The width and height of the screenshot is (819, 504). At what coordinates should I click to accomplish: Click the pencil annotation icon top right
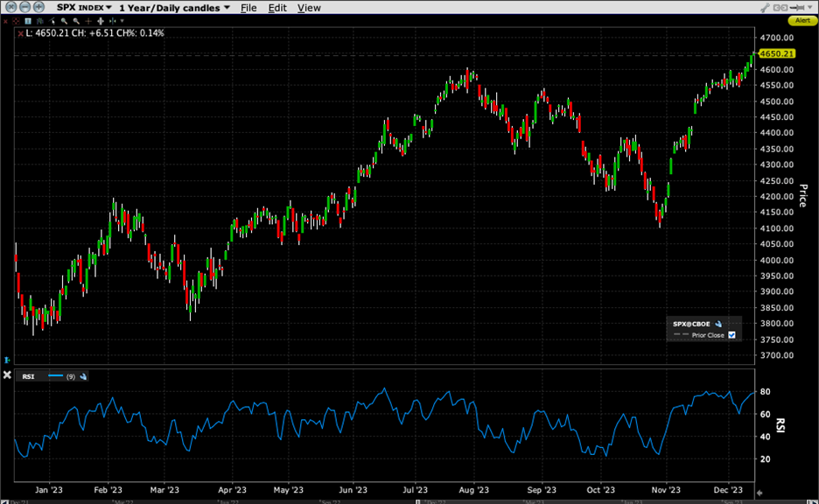(x=766, y=7)
